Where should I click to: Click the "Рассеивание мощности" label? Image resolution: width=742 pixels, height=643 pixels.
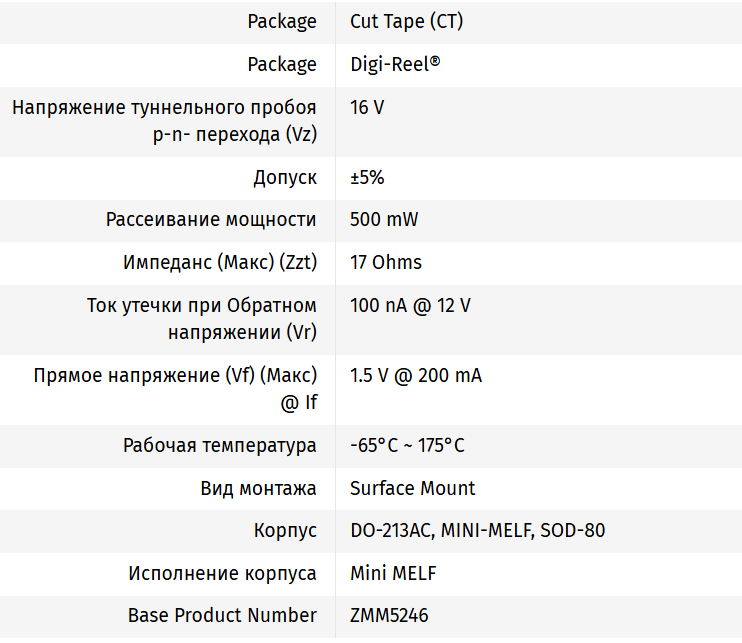coord(211,220)
